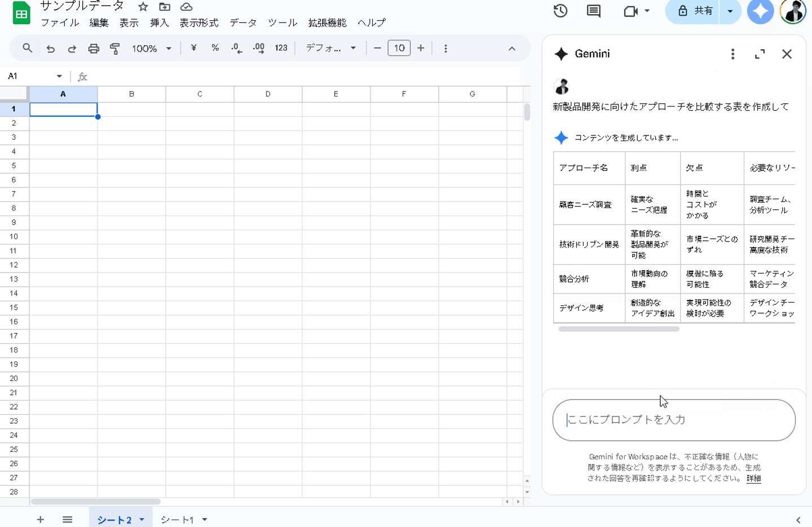Open the 詳細 link in disclaimer

click(x=753, y=478)
